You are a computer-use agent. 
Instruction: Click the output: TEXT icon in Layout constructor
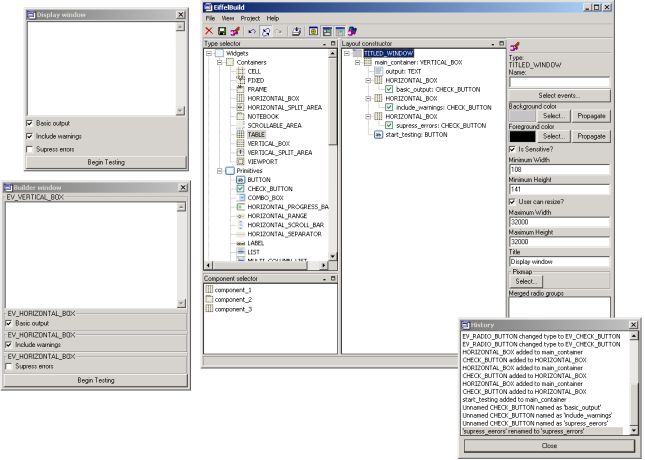pos(378,71)
